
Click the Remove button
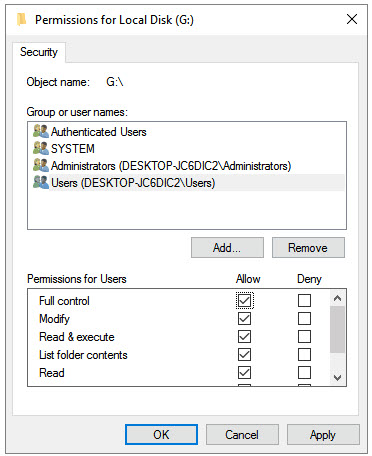(308, 248)
